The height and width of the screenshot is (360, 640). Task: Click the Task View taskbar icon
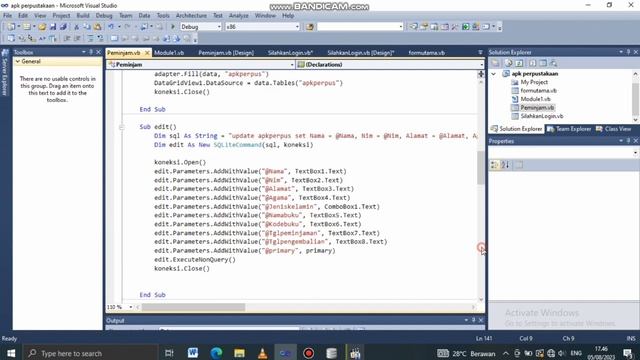pos(169,353)
